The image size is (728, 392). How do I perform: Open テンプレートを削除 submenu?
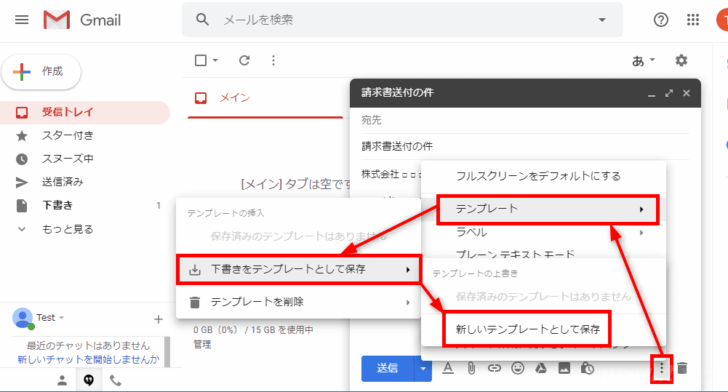299,302
